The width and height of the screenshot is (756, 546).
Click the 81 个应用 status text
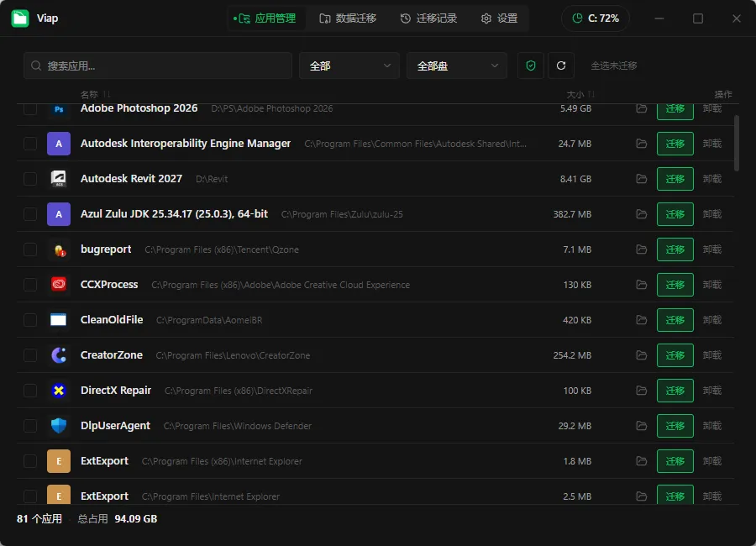point(39,518)
